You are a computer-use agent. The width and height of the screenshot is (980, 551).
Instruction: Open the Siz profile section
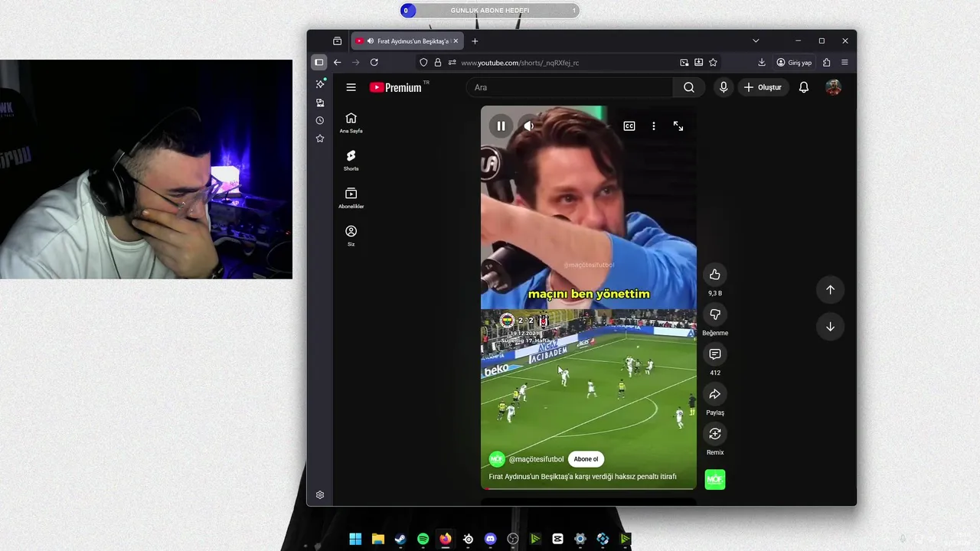(351, 236)
